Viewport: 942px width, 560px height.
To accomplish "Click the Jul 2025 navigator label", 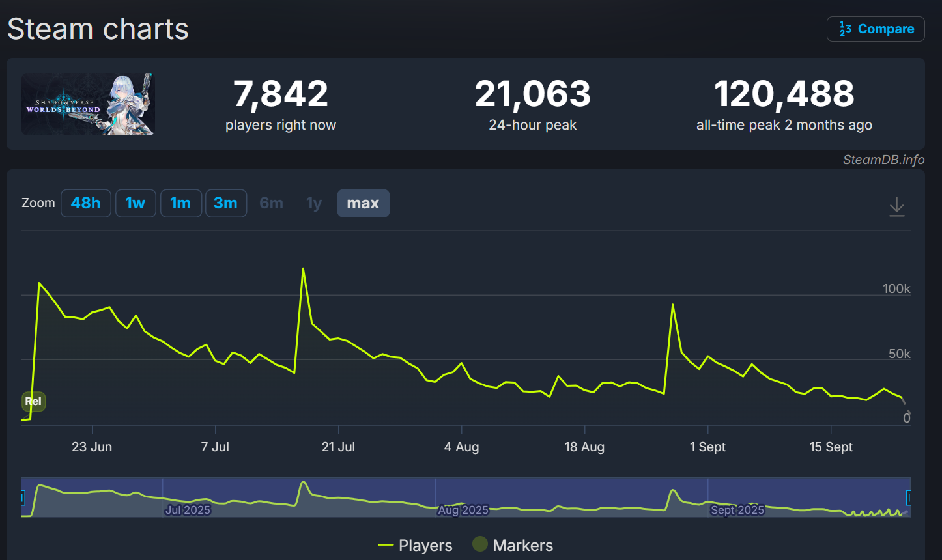I will pos(188,510).
